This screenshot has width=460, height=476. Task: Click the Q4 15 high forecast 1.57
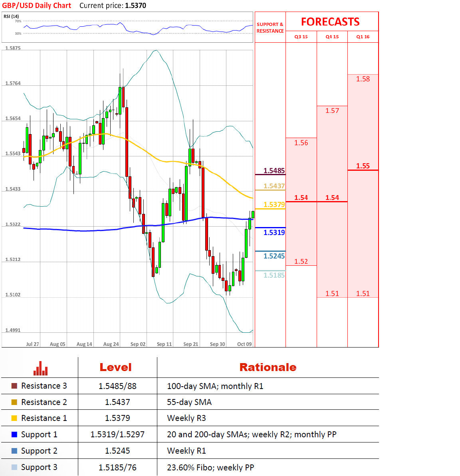332,111
